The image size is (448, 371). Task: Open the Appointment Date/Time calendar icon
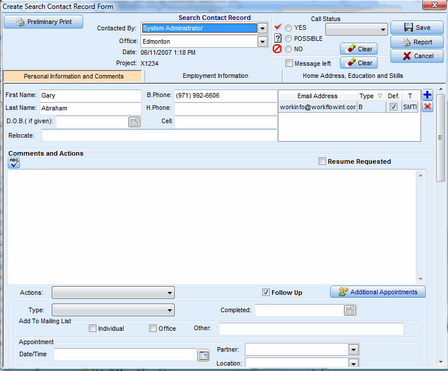click(x=203, y=355)
